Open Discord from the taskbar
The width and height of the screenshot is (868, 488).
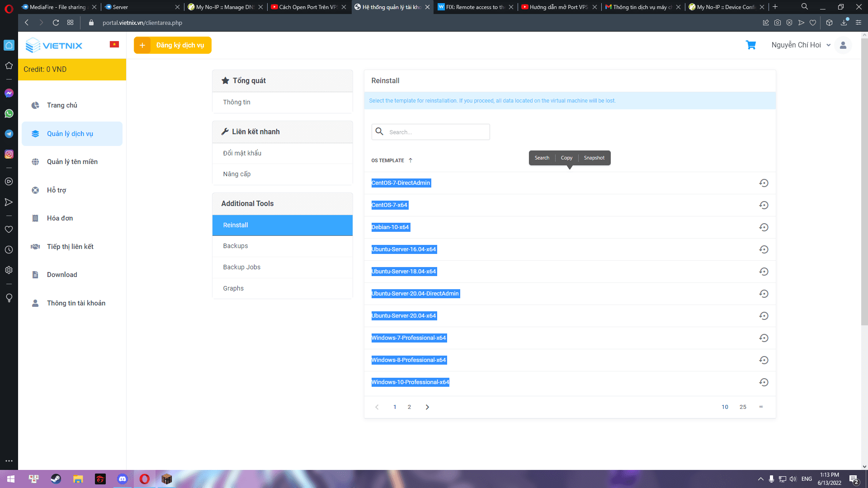123,479
